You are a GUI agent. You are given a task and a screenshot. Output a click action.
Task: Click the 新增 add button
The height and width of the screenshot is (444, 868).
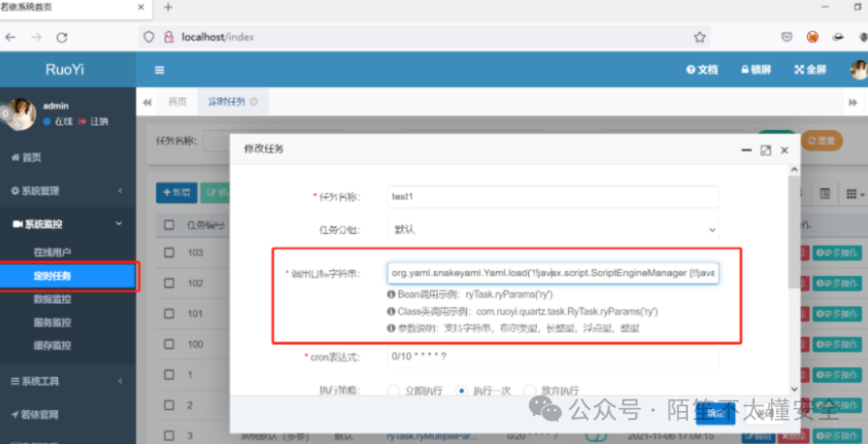[x=176, y=193]
